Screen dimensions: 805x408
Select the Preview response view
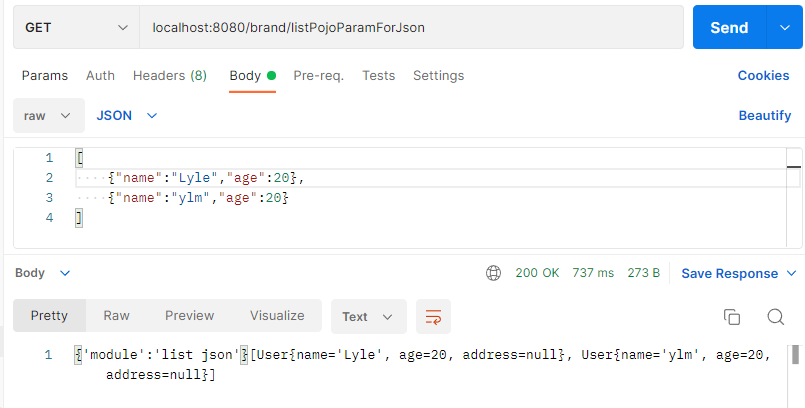click(x=189, y=316)
